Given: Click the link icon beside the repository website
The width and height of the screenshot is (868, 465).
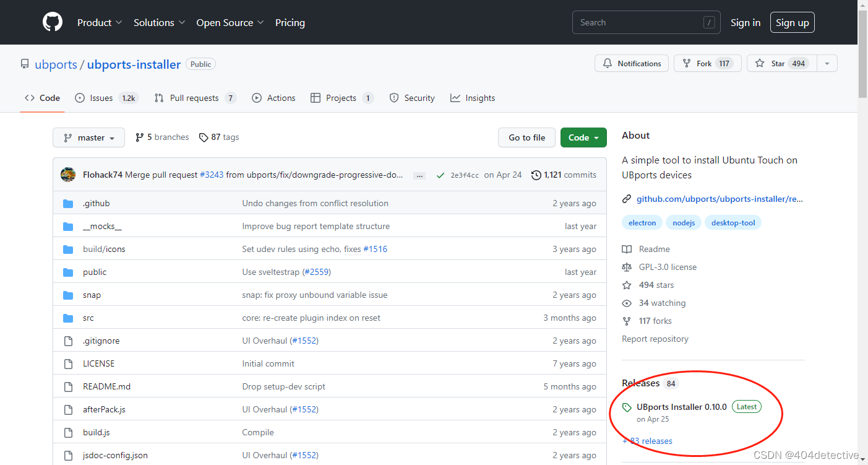Looking at the screenshot, I should pyautogui.click(x=627, y=199).
